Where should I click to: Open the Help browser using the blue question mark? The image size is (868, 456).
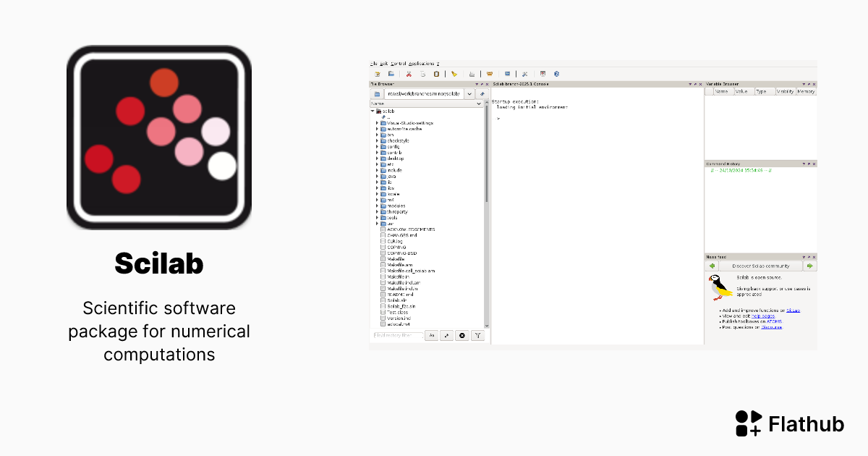coord(556,73)
